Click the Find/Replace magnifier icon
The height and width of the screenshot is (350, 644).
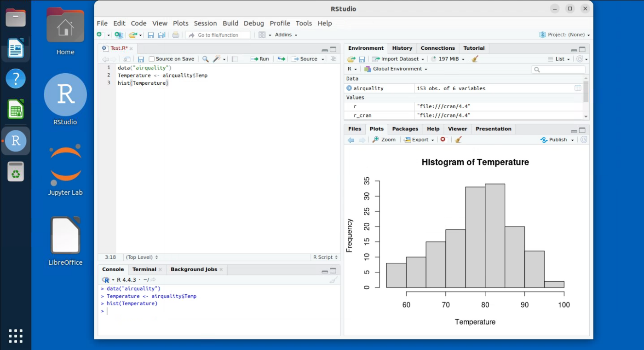206,59
